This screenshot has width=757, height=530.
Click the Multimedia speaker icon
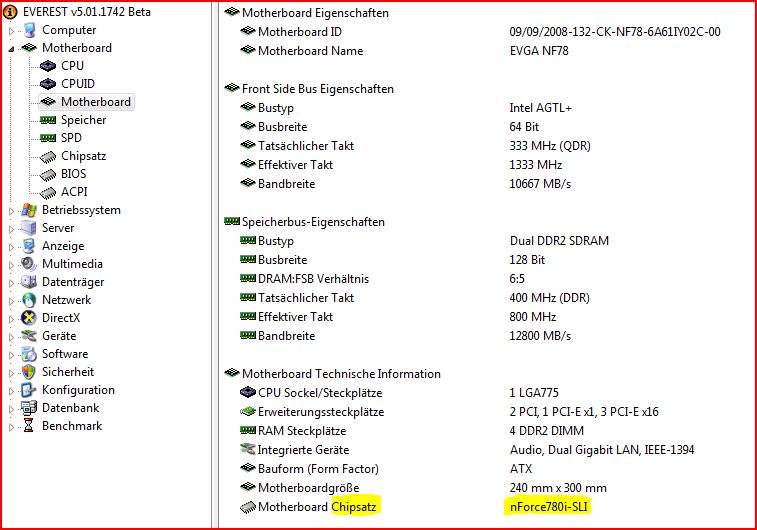click(x=29, y=264)
